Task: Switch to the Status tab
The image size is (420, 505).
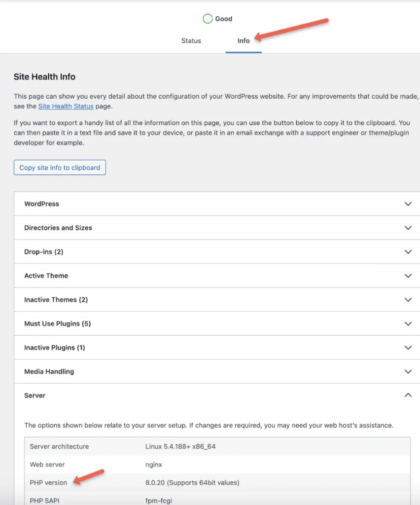Action: point(191,41)
